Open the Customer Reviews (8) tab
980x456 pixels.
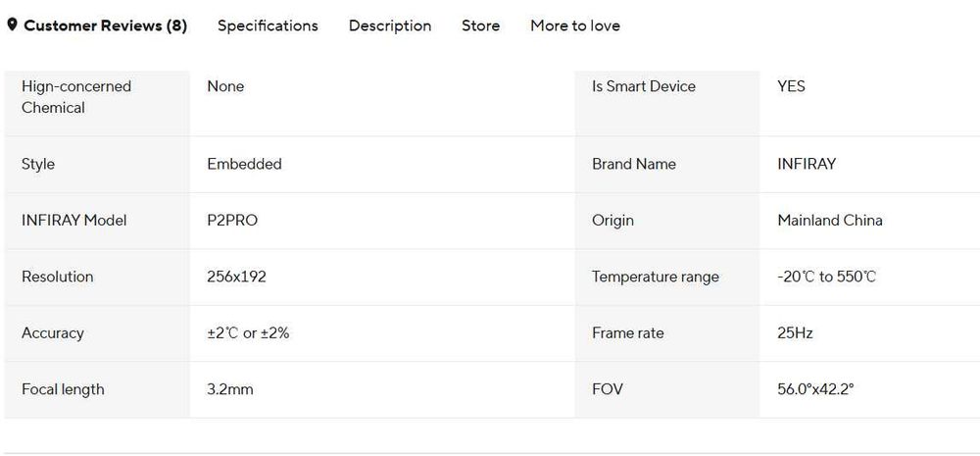tap(105, 25)
